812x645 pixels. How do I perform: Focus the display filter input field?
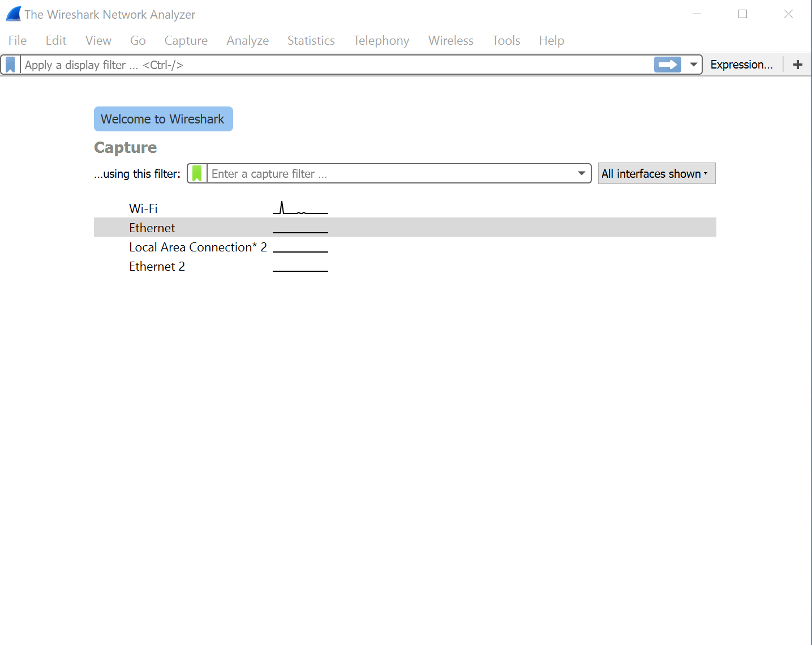(337, 65)
